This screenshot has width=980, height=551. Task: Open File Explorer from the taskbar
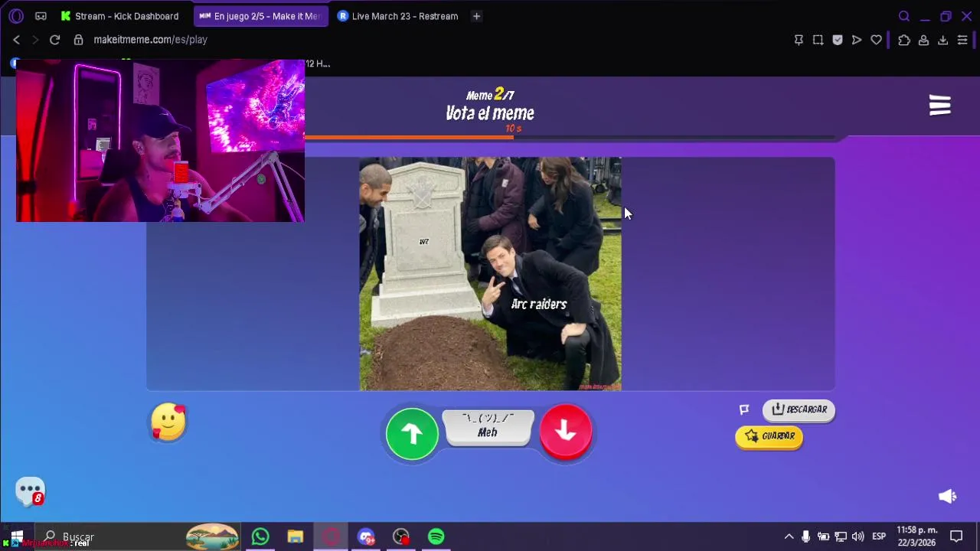click(296, 536)
